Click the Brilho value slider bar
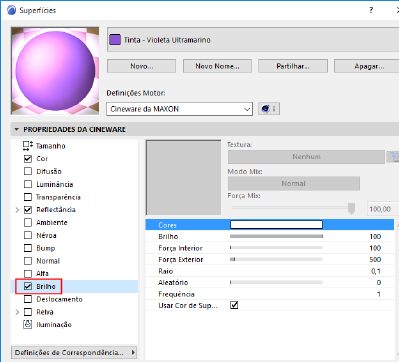The width and height of the screenshot is (399, 362). pyautogui.click(x=276, y=236)
